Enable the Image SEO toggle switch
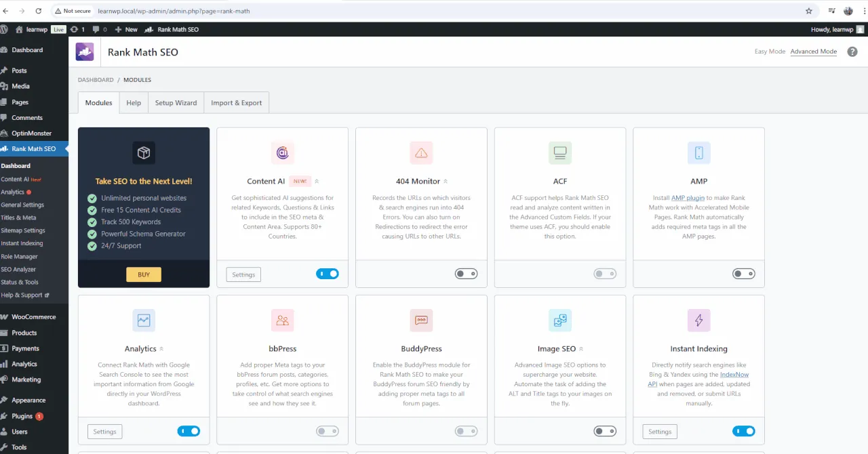 pos(605,431)
